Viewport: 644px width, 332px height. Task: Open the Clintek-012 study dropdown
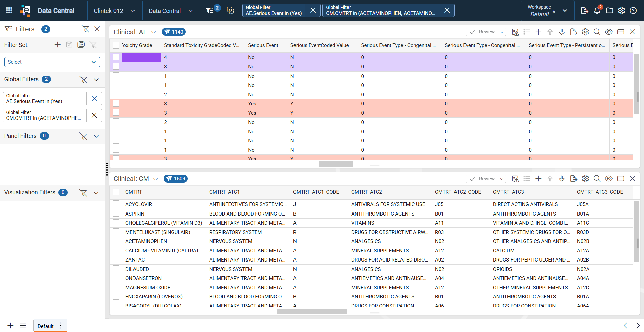click(x=114, y=11)
